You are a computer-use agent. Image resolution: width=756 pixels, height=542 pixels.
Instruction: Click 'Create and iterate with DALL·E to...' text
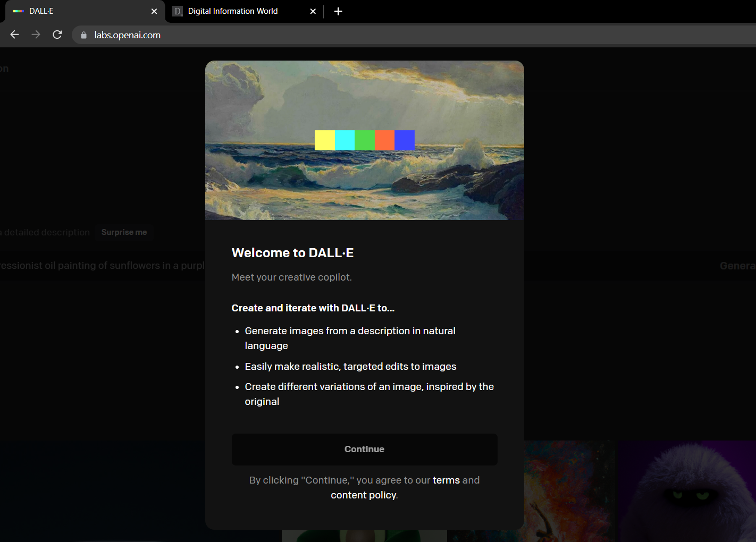pos(313,308)
